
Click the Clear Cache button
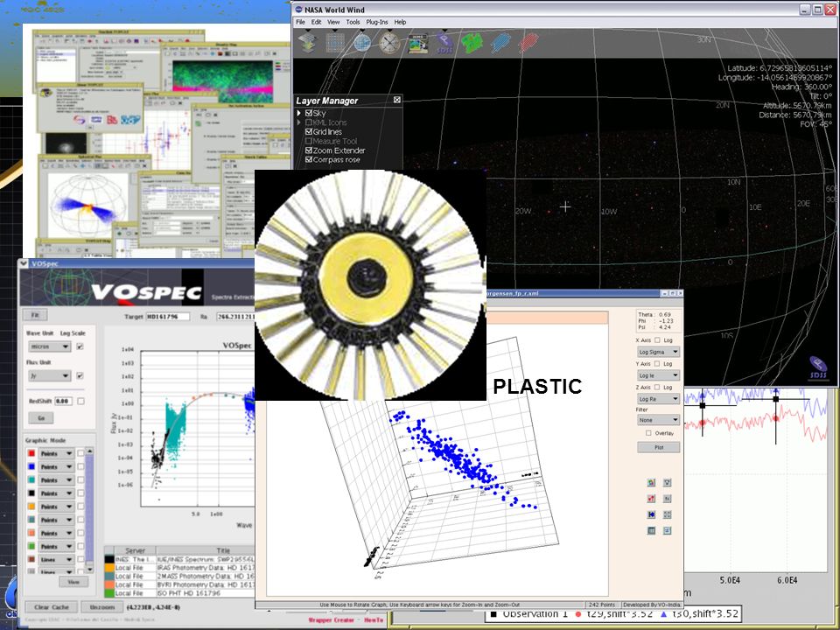click(52, 607)
